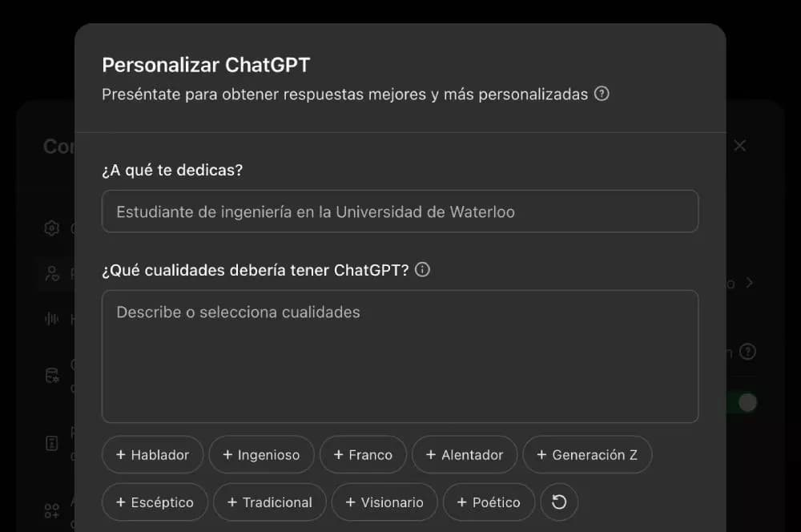The image size is (801, 532).
Task: Choose the Visionario quality chip
Action: tap(384, 502)
